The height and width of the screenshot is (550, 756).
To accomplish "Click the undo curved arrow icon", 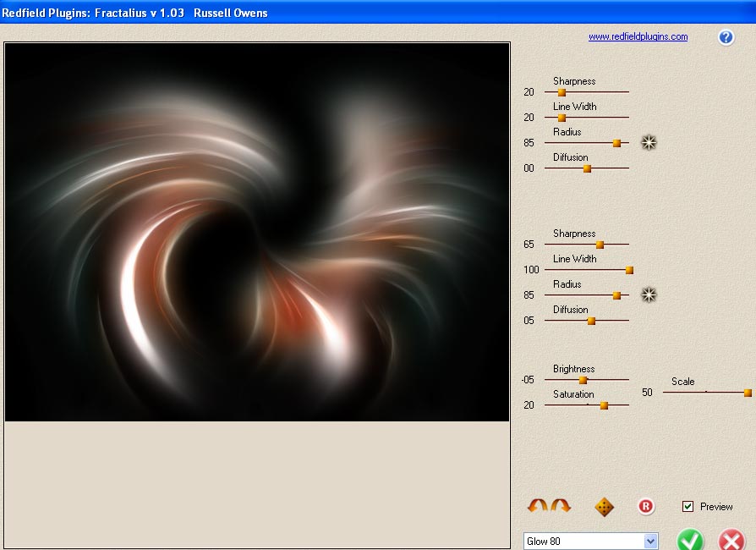I will pos(537,506).
